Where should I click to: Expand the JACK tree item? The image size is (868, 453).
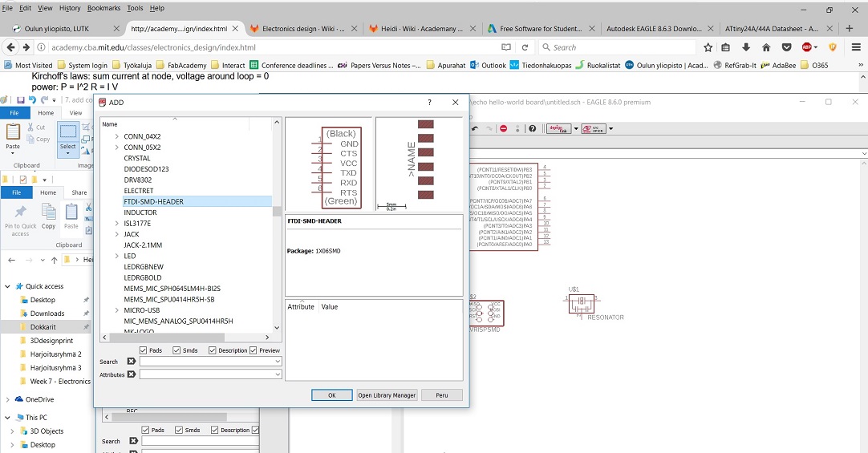pyautogui.click(x=117, y=234)
